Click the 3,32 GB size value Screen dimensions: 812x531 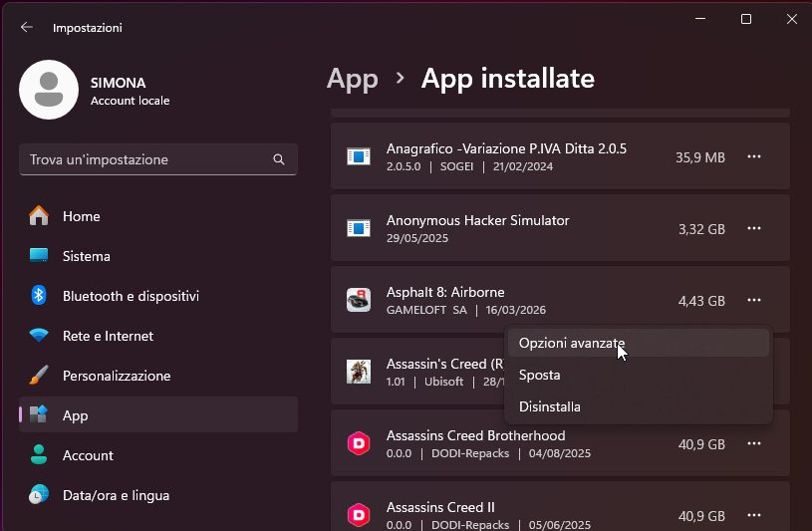pyautogui.click(x=701, y=229)
